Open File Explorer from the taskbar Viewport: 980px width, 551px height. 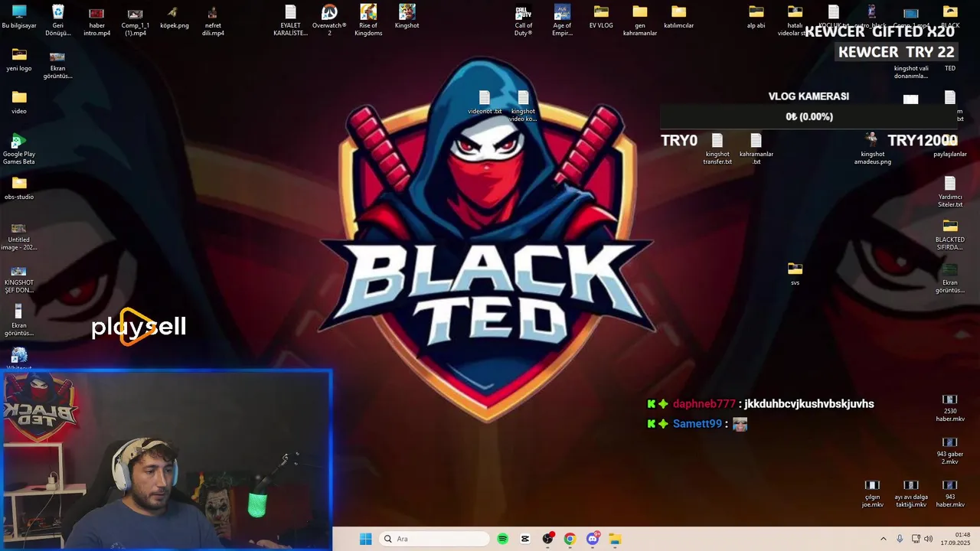[615, 539]
